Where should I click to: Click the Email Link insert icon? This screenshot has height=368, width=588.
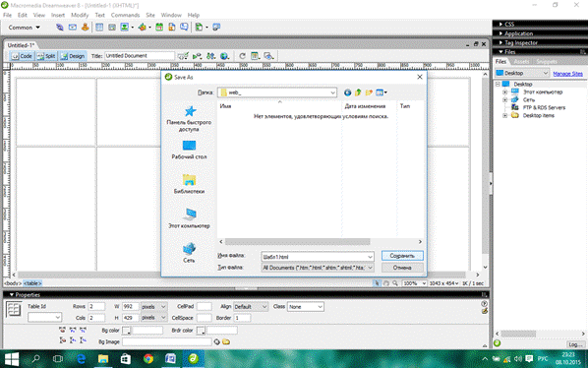tap(73, 28)
